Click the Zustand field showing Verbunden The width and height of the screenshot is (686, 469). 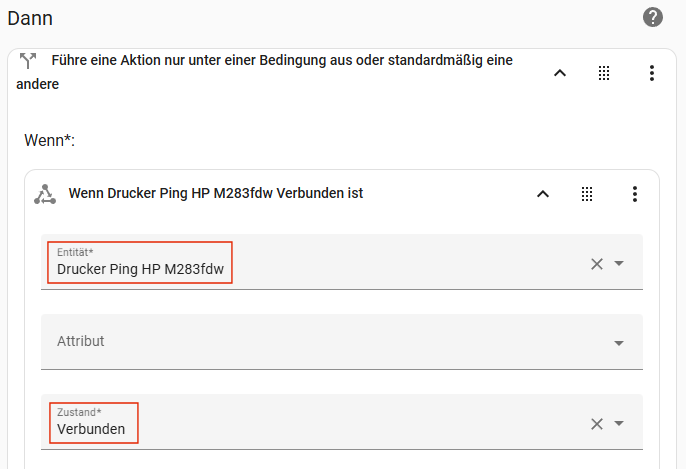click(300, 423)
